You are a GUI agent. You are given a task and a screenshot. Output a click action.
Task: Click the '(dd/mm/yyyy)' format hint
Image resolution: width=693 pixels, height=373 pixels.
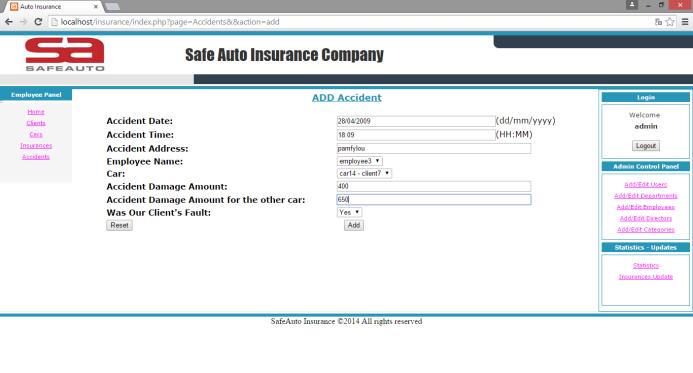(x=525, y=121)
